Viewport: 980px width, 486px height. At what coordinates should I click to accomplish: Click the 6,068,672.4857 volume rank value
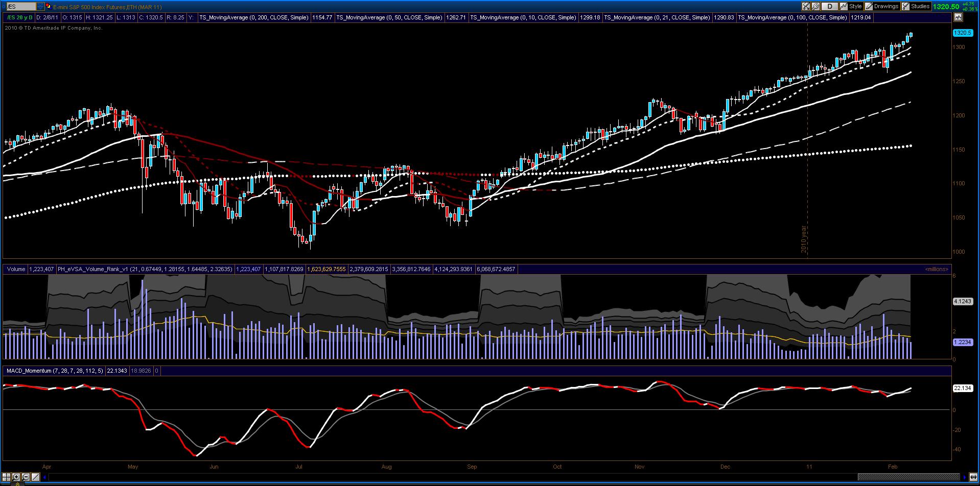point(496,269)
